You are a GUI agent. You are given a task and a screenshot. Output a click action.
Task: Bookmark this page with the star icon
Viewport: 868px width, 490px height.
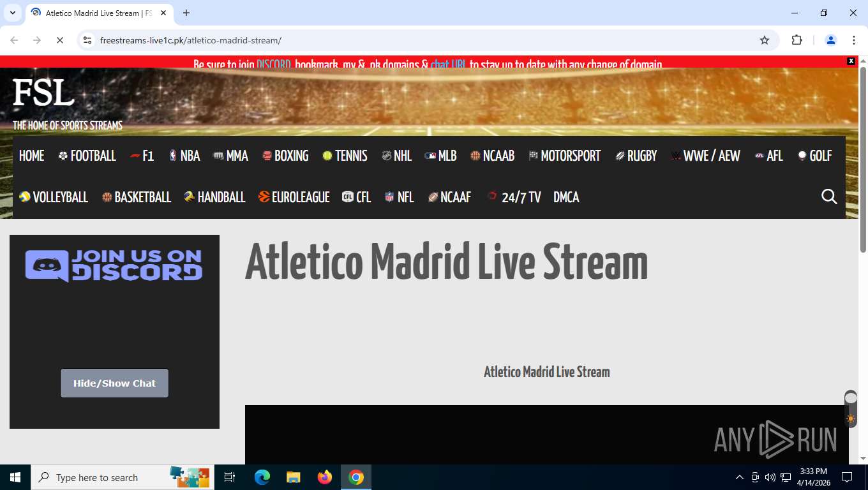[764, 40]
